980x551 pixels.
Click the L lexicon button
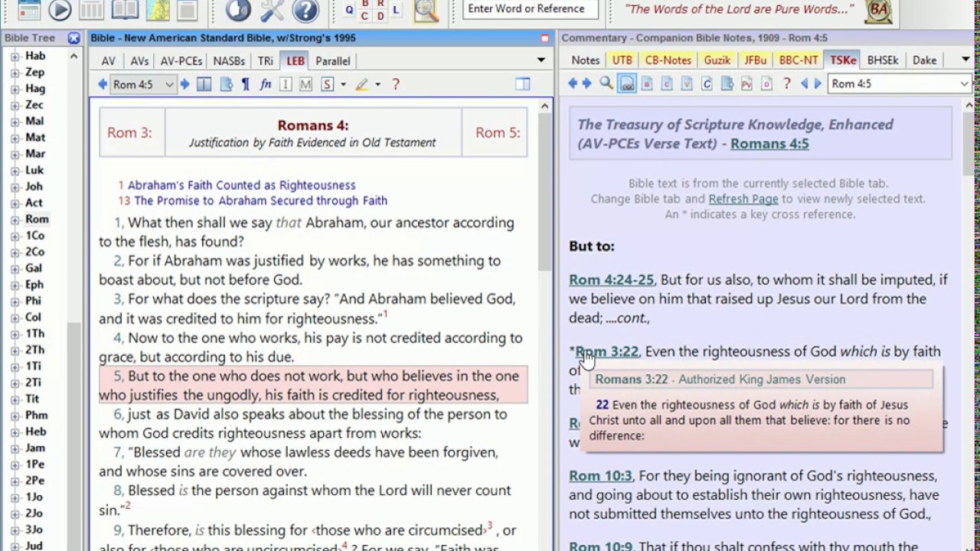coord(396,10)
